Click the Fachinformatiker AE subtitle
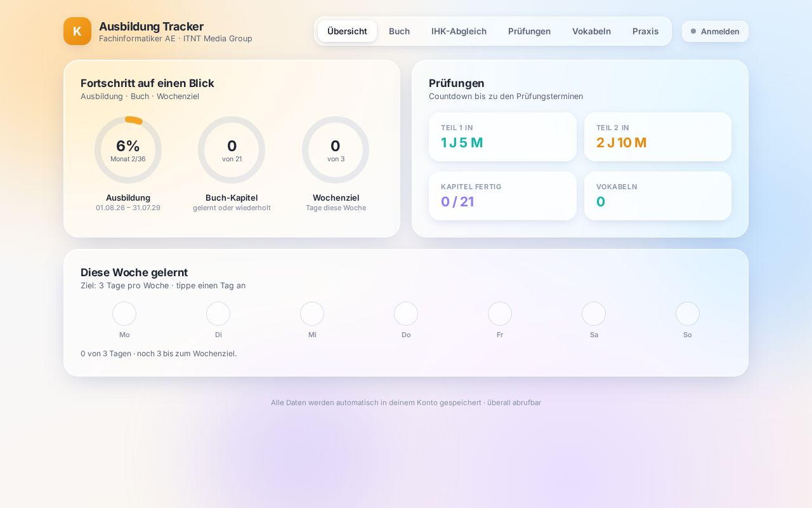Viewport: 812px width, 508px height. click(x=176, y=39)
